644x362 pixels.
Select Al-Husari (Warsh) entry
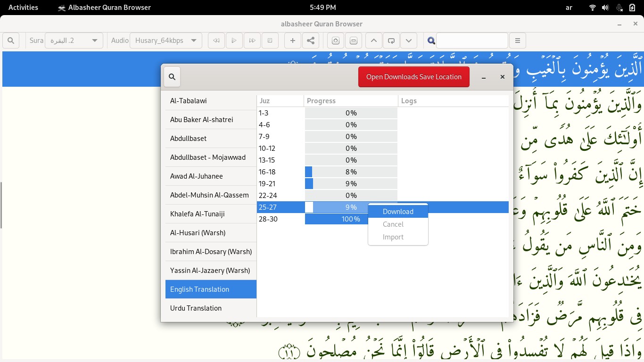[211, 233]
